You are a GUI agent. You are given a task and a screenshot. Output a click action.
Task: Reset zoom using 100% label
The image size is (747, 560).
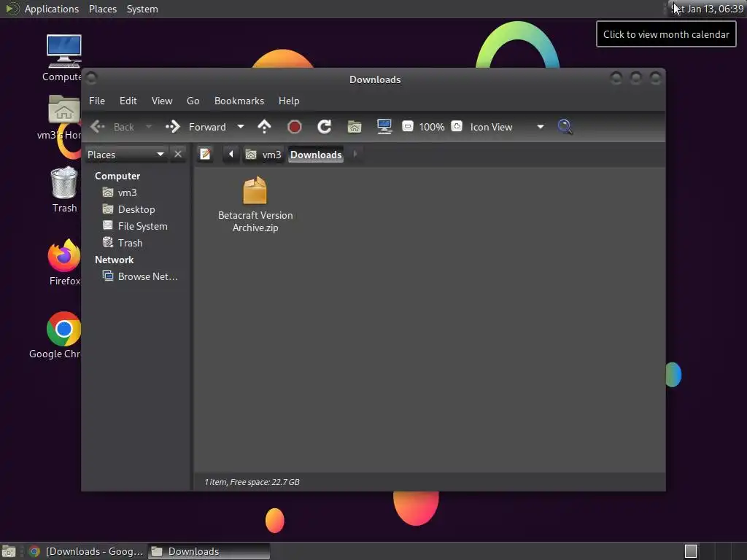(432, 127)
